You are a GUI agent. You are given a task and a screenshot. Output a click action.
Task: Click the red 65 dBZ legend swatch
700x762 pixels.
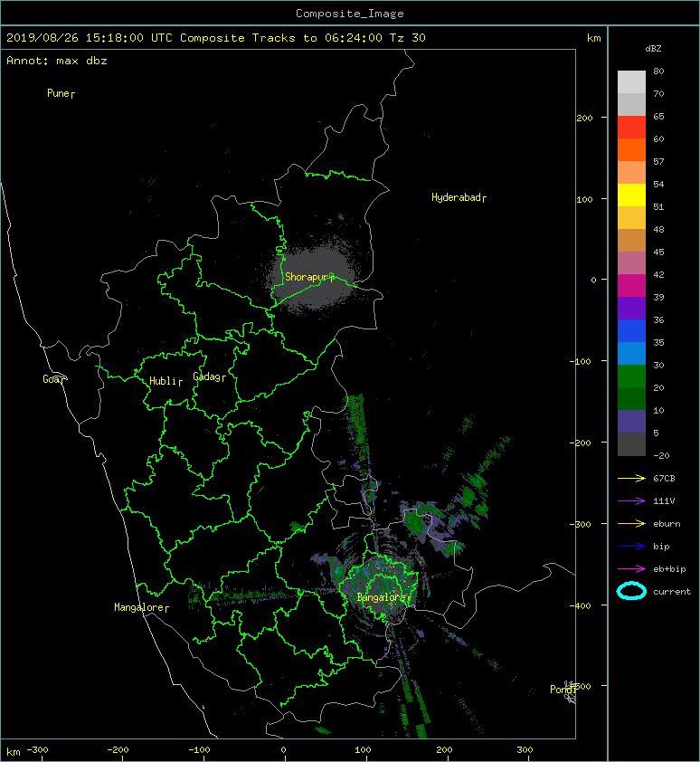pyautogui.click(x=631, y=128)
